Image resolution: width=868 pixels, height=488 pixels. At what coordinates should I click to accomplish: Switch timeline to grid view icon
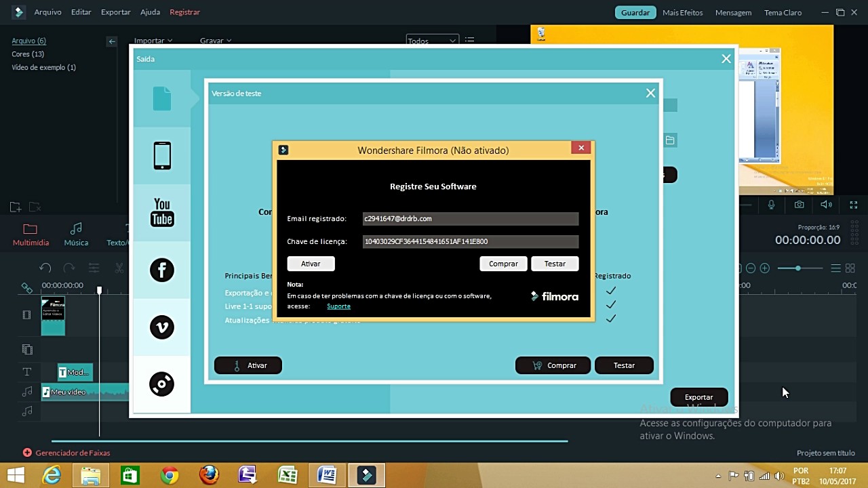[850, 268]
